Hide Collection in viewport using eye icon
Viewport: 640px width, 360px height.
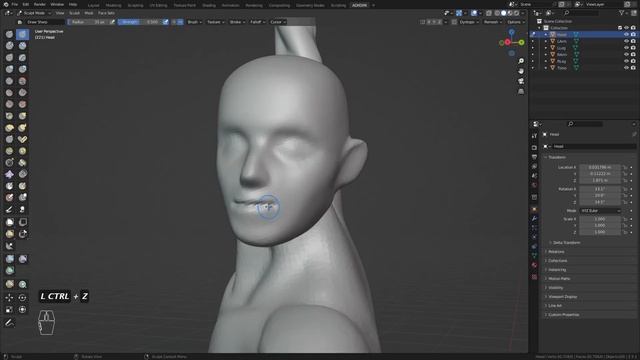[x=626, y=28]
